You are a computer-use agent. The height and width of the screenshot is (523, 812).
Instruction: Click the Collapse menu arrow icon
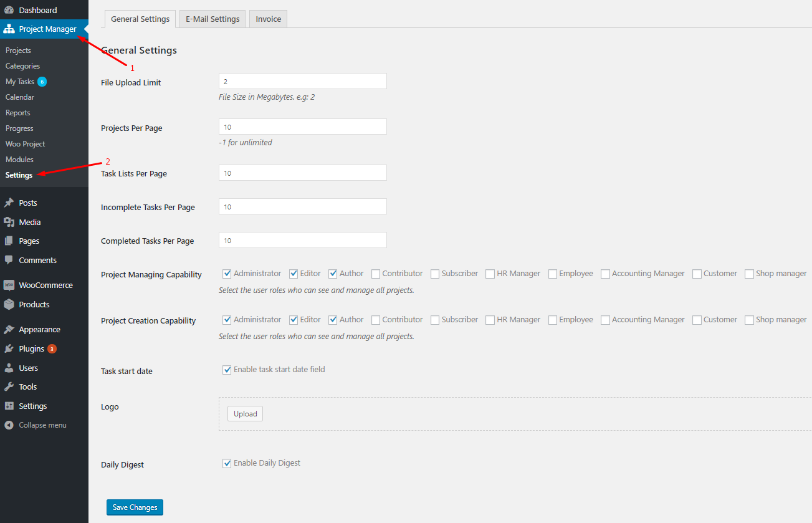coord(9,425)
